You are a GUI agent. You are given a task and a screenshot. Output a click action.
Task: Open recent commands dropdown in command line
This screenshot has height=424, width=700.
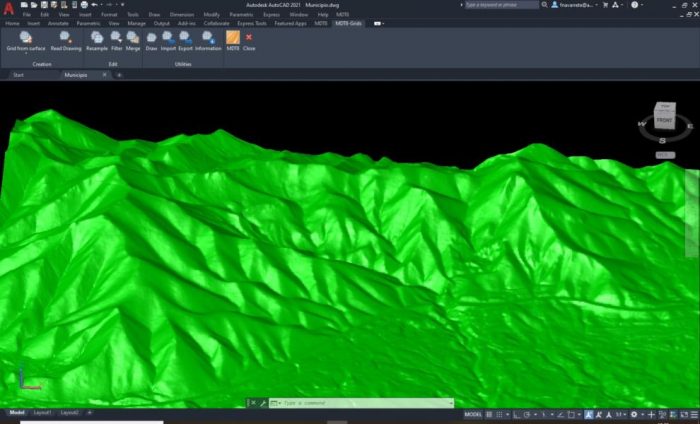(x=275, y=403)
